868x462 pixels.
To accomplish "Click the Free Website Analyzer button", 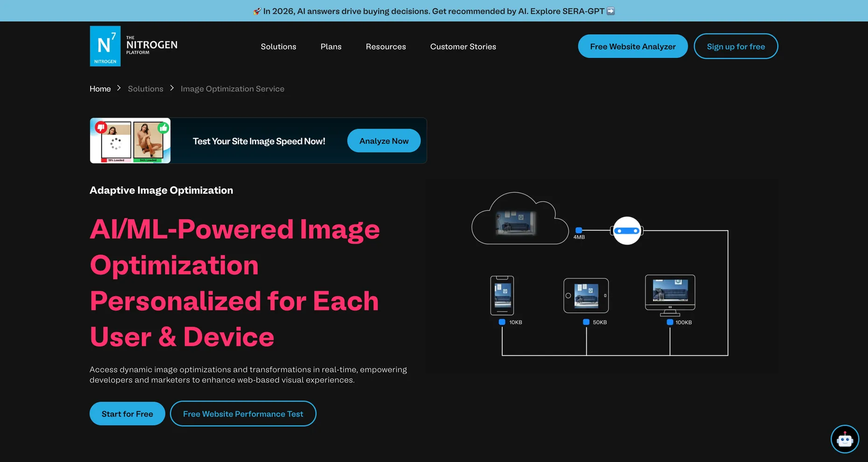I will 633,46.
